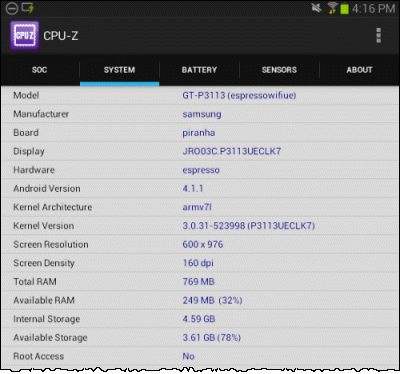Tap the green battery status icon
The image size is (401, 374).
[344, 9]
